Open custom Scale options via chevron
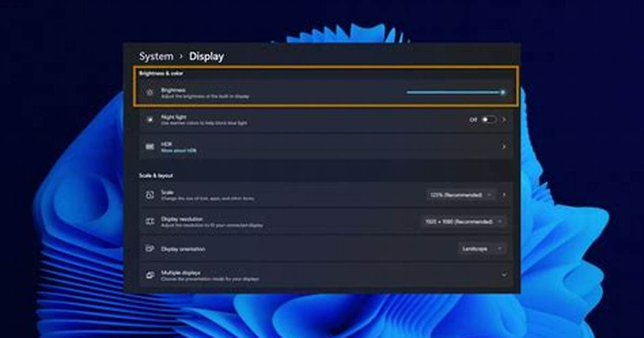 tap(504, 195)
